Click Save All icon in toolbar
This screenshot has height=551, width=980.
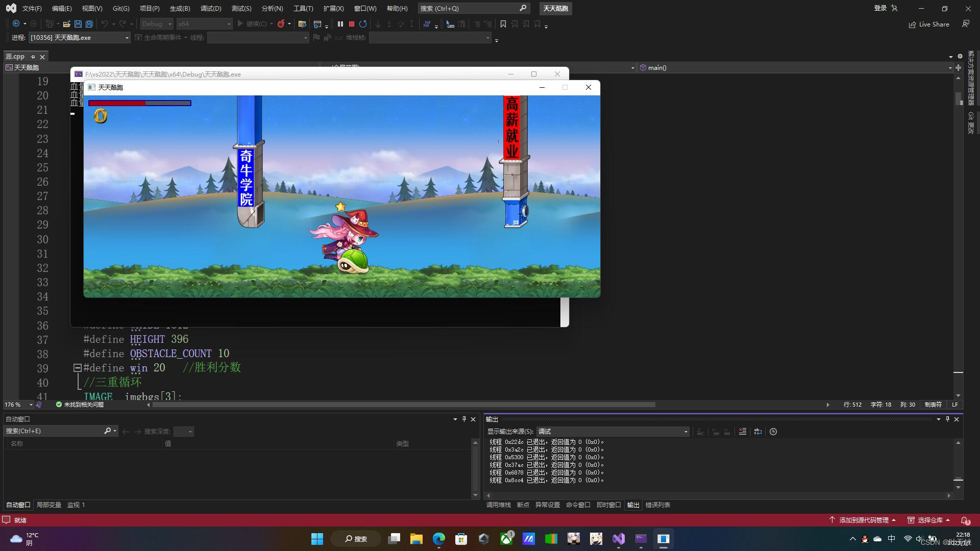pos(89,24)
